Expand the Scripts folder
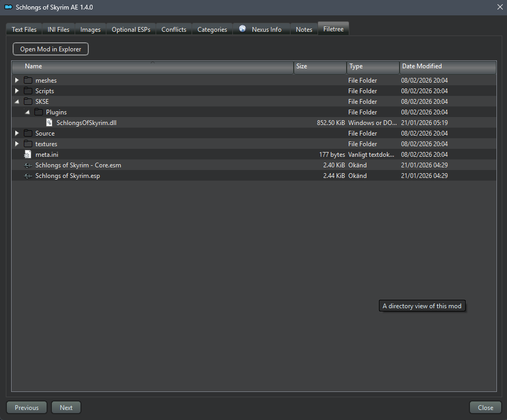507x420 pixels. point(17,91)
